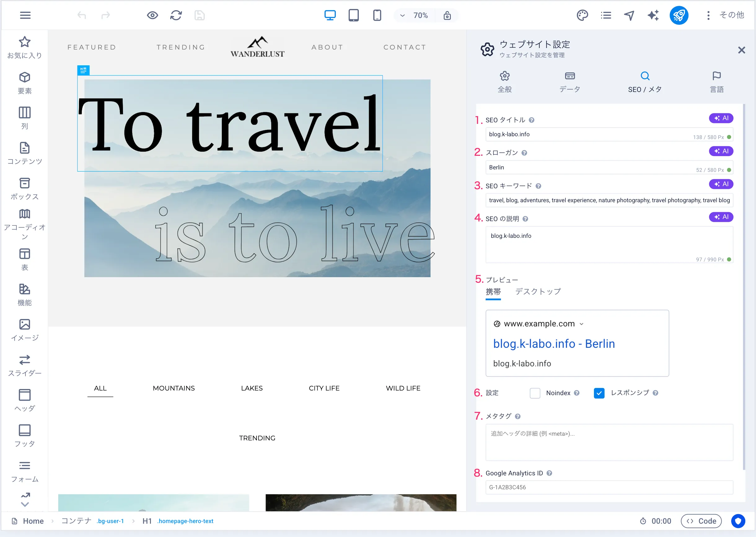This screenshot has height=537, width=756.
Task: Open コンテンツ content in sidebar
Action: click(x=25, y=153)
